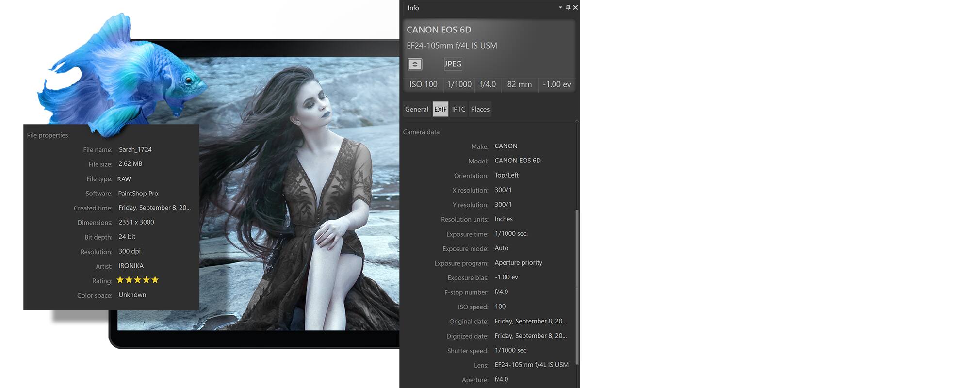Click the metering mode icon in Info panel
Viewport: 980px width, 388px height.
coord(415,64)
